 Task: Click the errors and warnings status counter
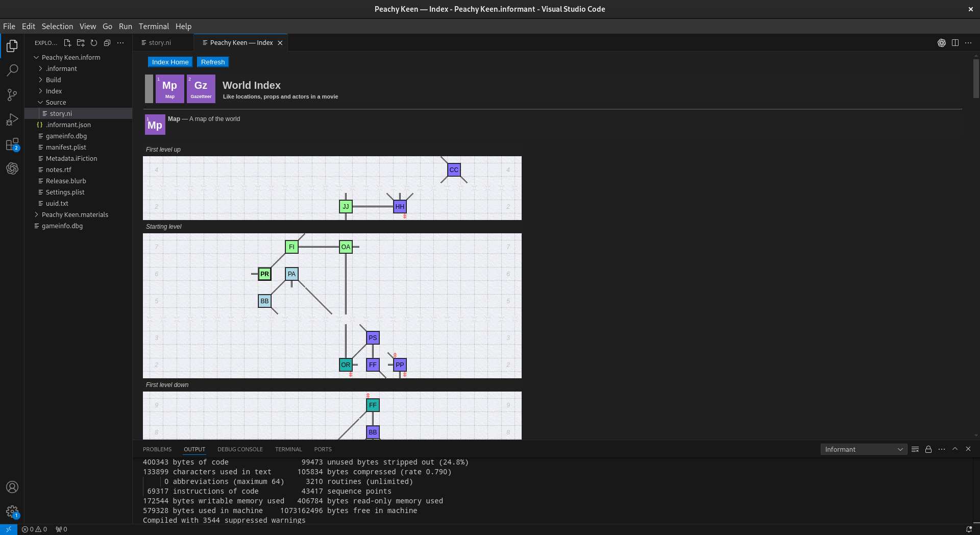[x=35, y=529]
